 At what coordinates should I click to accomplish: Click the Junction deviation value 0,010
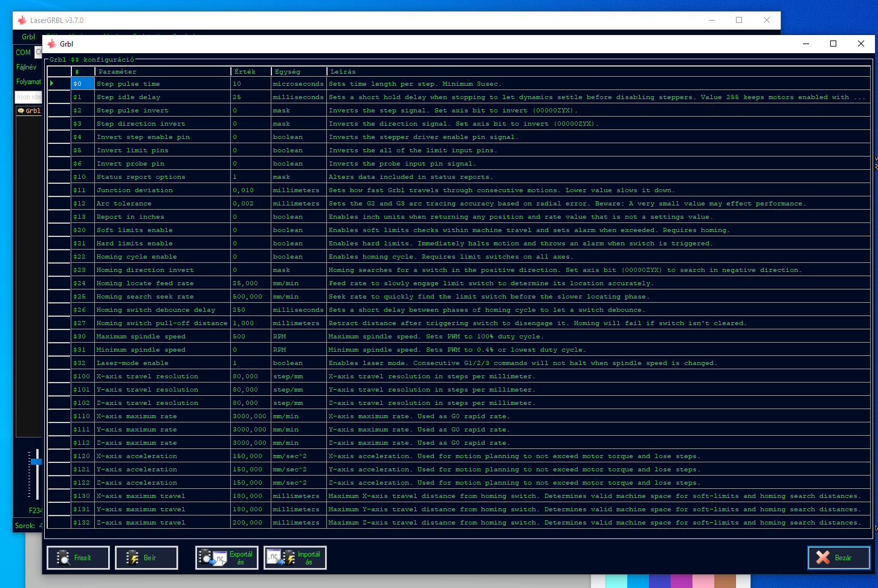point(251,190)
